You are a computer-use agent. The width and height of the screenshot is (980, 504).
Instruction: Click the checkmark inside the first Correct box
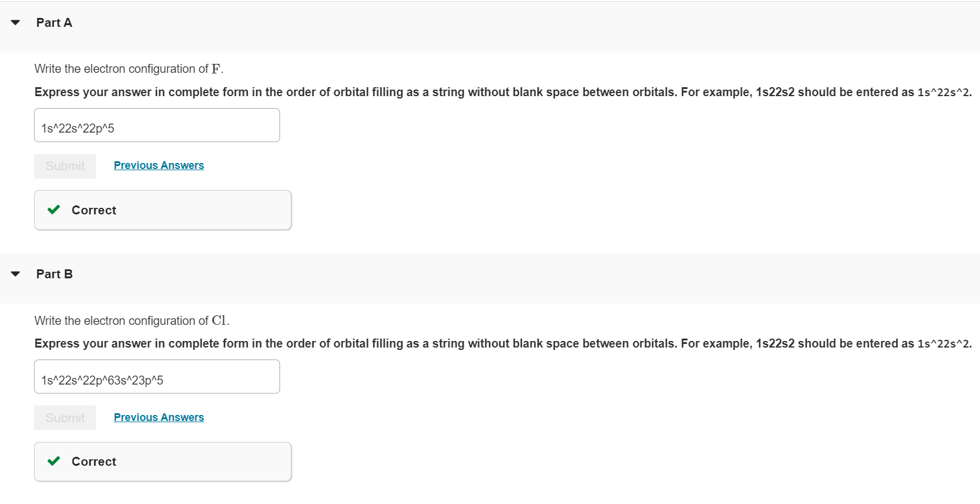(53, 210)
